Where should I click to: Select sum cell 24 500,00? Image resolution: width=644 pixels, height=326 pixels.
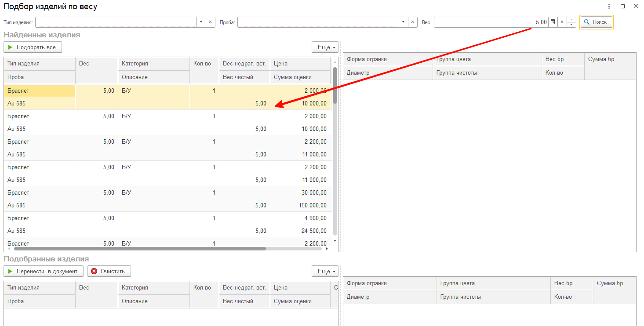(x=300, y=231)
